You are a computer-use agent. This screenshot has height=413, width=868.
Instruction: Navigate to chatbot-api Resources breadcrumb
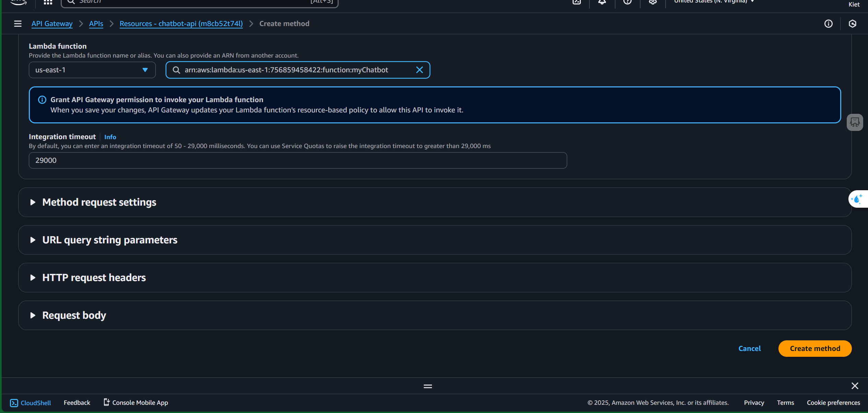[181, 24]
